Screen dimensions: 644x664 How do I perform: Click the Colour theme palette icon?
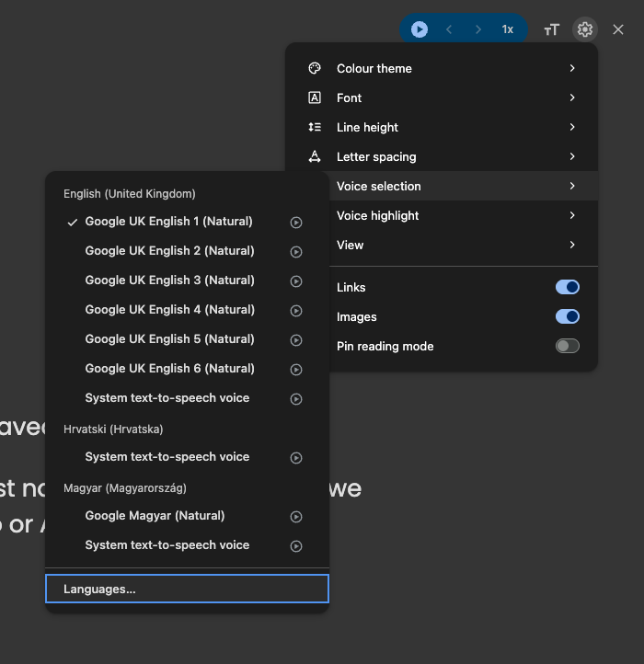tap(315, 68)
